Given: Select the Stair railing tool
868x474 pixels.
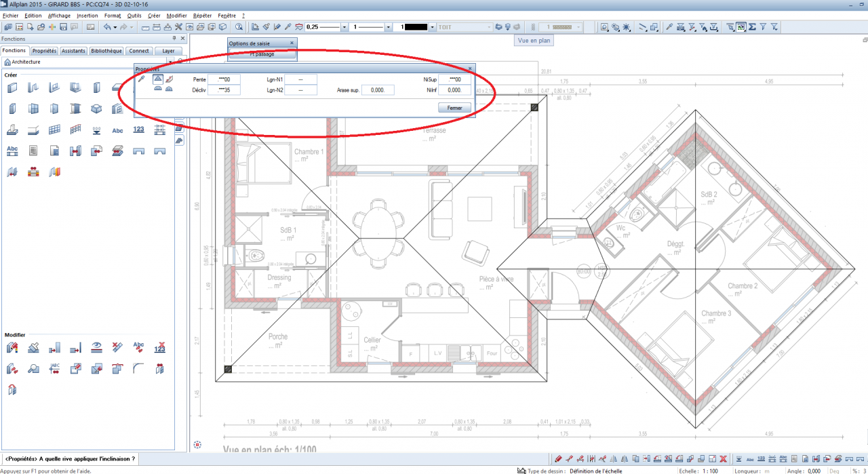Looking at the screenshot, I should pyautogui.click(x=75, y=129).
